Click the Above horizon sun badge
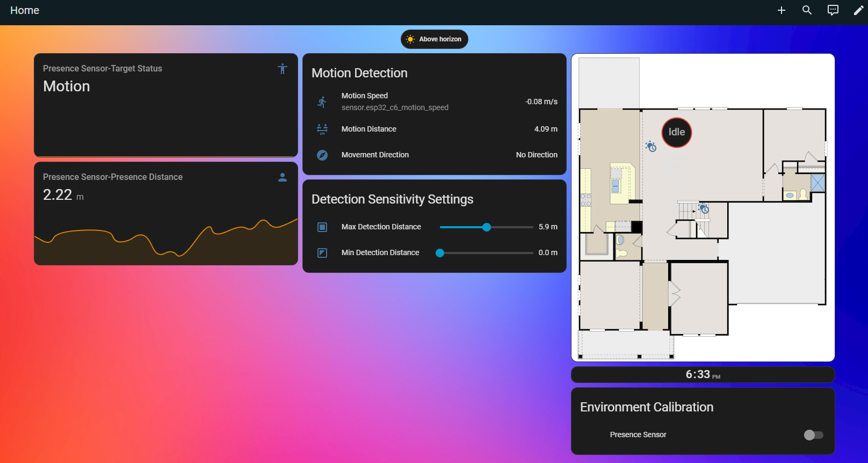The image size is (868, 463). 435,39
